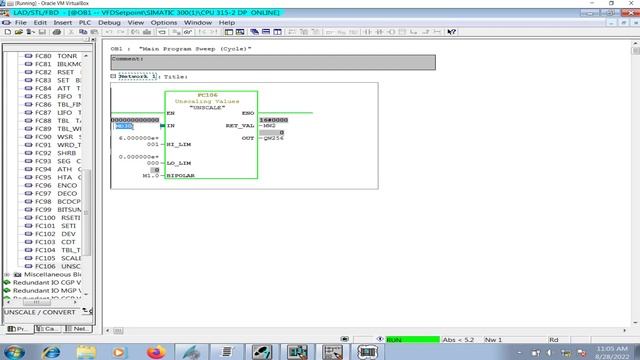The width and height of the screenshot is (640, 360).
Task: Click the MD30 address at IN input
Action: [124, 126]
